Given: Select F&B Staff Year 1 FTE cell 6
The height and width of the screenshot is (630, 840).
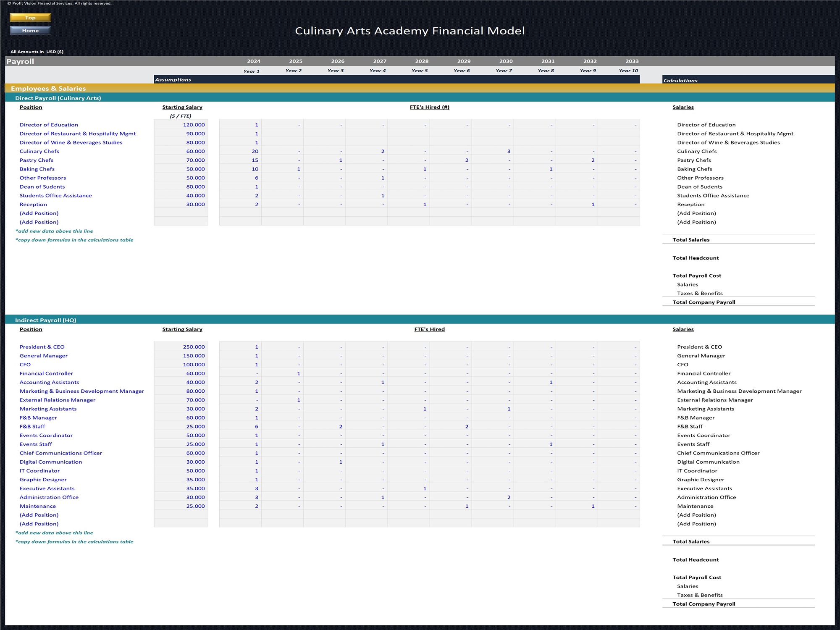Looking at the screenshot, I should 240,426.
